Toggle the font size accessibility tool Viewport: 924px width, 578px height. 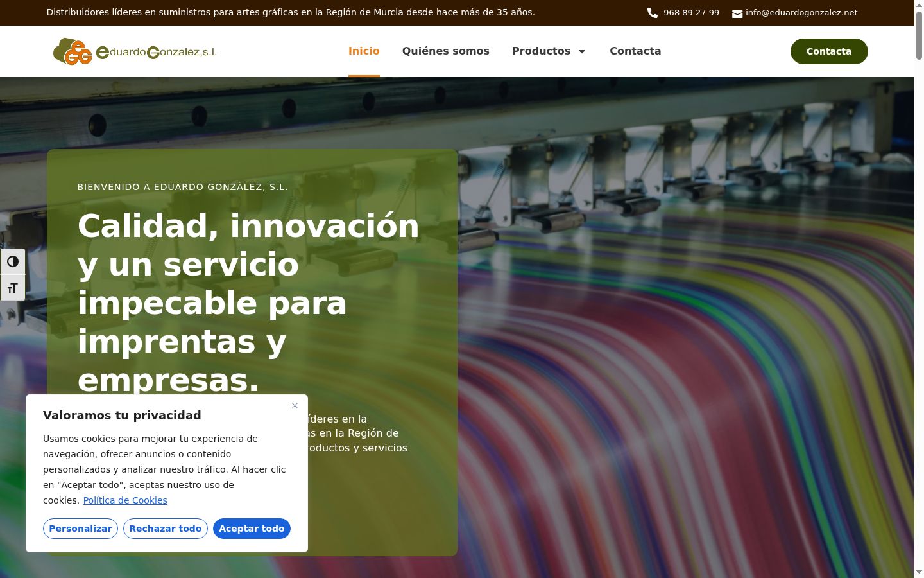[x=13, y=288]
